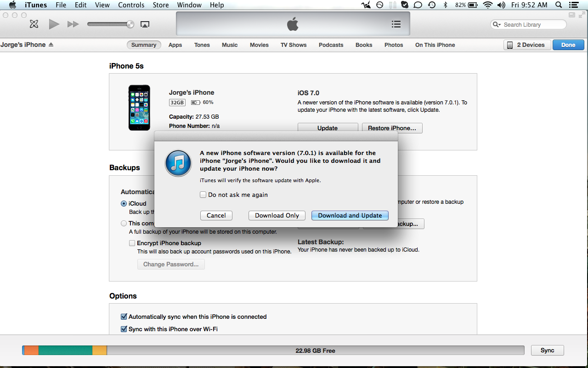The height and width of the screenshot is (368, 588).
Task: Click the Change Password... button
Action: 171,264
